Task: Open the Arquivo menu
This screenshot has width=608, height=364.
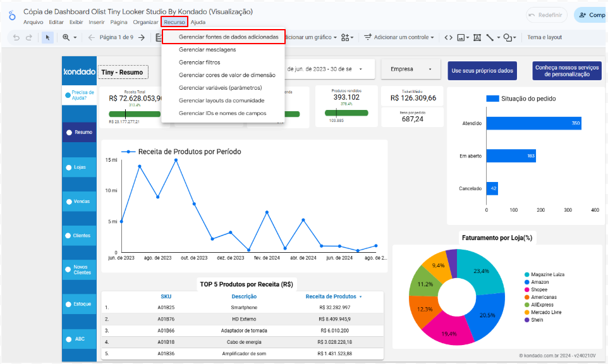Action: [33, 22]
